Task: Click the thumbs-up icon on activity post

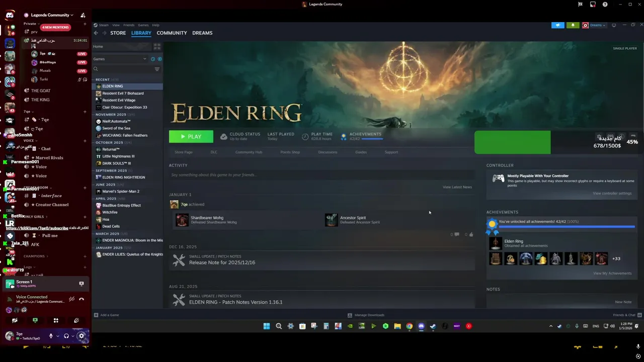Action: click(x=471, y=234)
